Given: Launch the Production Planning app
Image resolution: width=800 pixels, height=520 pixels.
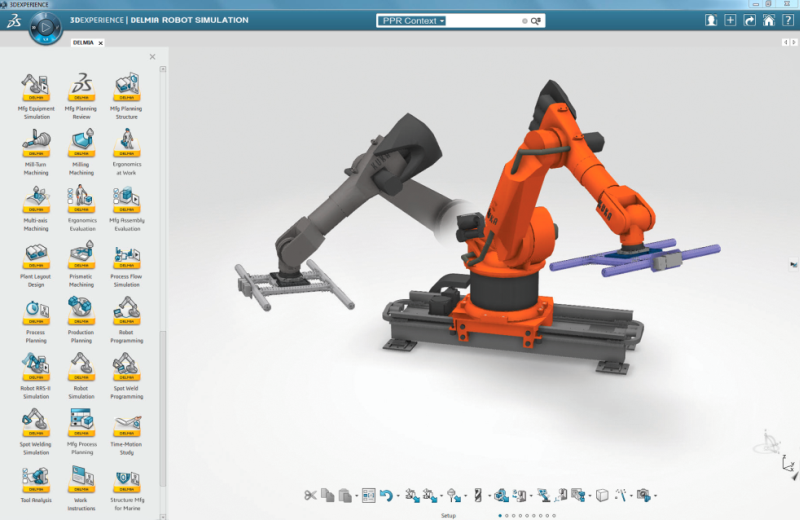Looking at the screenshot, I should coord(81,320).
